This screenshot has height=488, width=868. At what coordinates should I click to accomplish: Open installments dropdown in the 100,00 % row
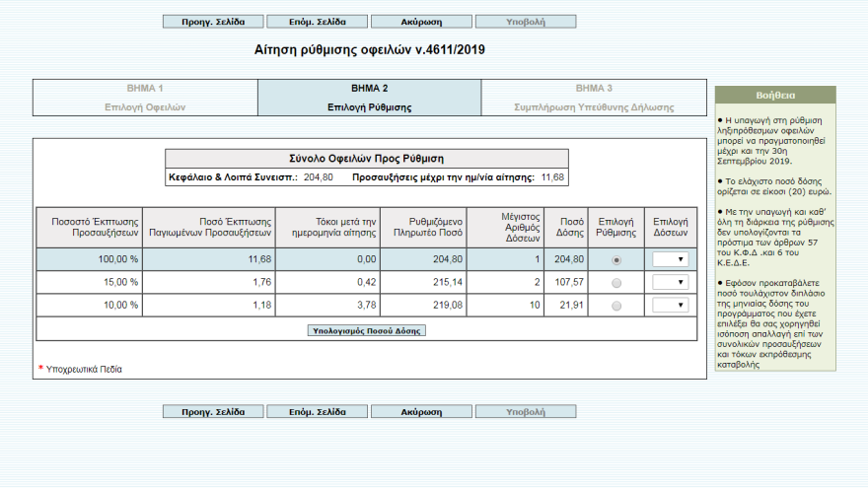point(670,260)
